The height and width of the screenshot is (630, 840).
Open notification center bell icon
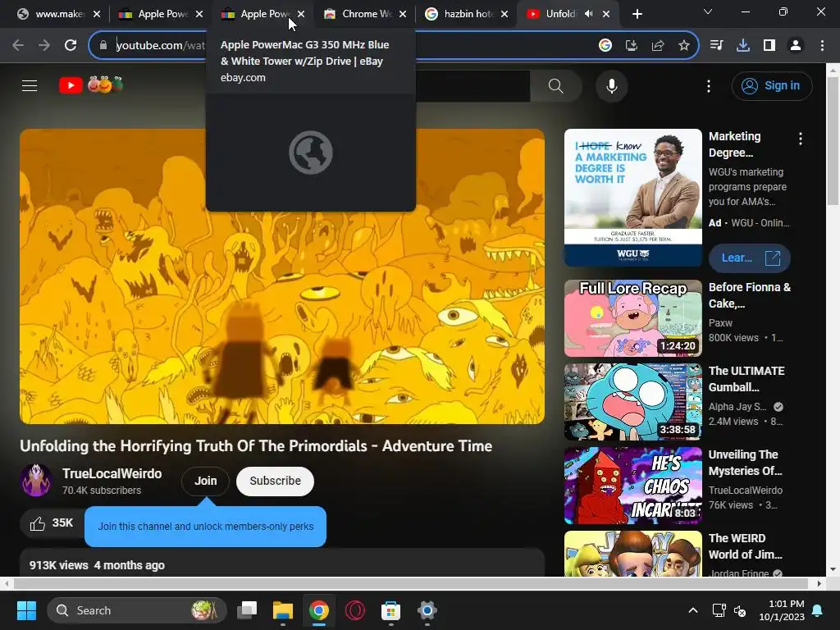tap(818, 610)
